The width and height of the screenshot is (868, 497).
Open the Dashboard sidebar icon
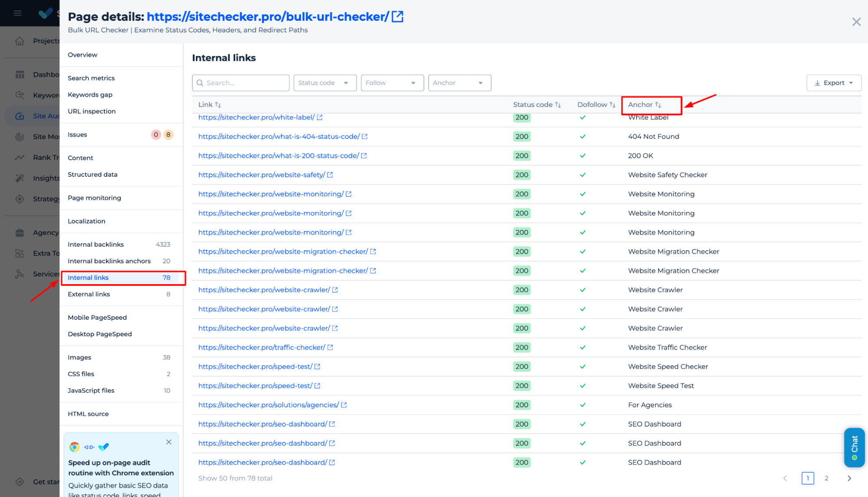coord(20,75)
